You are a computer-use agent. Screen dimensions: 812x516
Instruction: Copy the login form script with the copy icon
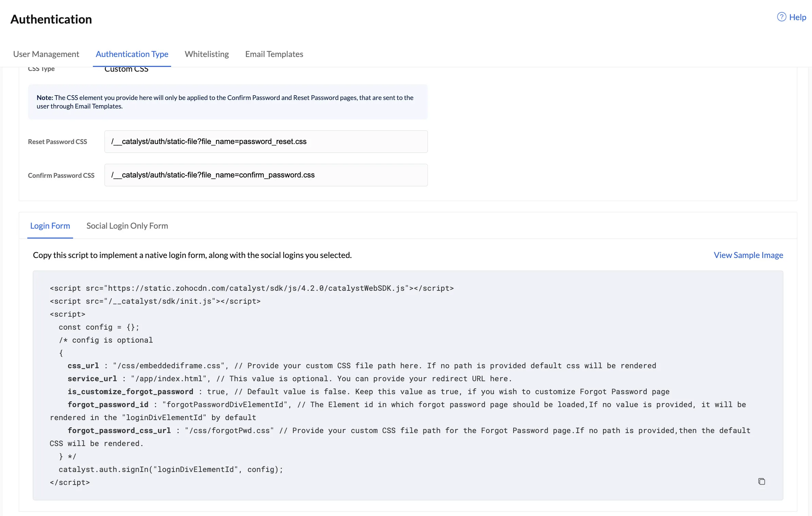coord(761,481)
